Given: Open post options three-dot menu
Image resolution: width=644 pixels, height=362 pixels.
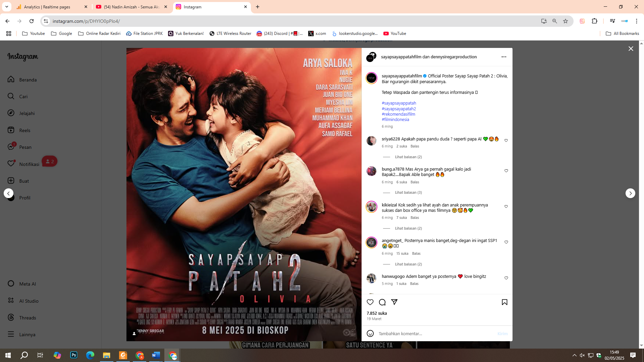Looking at the screenshot, I should [x=504, y=57].
